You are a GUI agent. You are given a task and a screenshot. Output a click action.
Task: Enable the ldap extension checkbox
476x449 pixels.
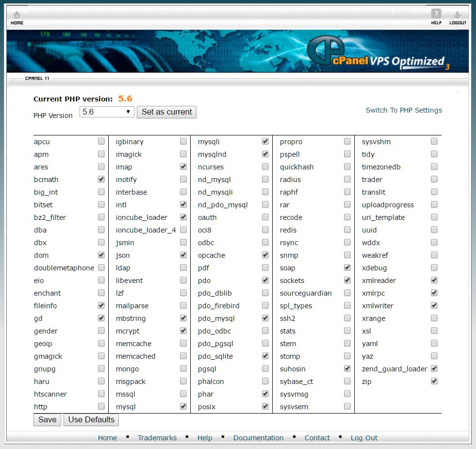[183, 267]
